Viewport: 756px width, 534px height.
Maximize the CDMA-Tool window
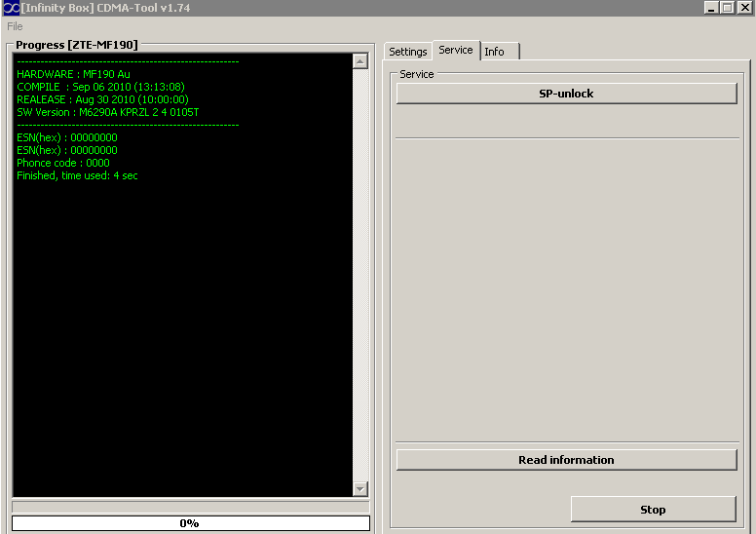click(728, 8)
